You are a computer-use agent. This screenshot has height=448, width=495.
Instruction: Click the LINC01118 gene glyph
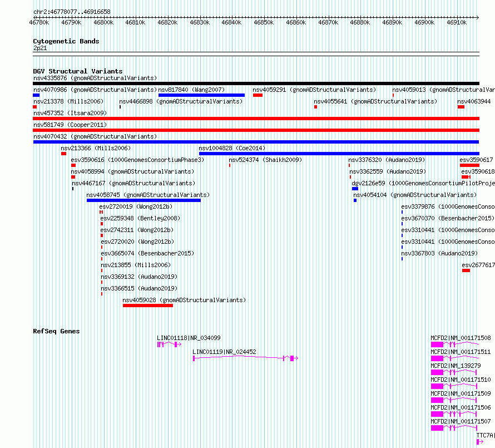coord(169,344)
